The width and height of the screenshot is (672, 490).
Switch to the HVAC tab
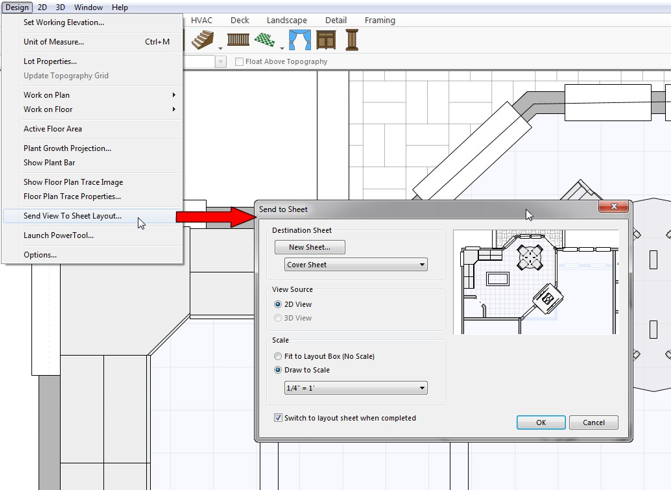tap(201, 20)
